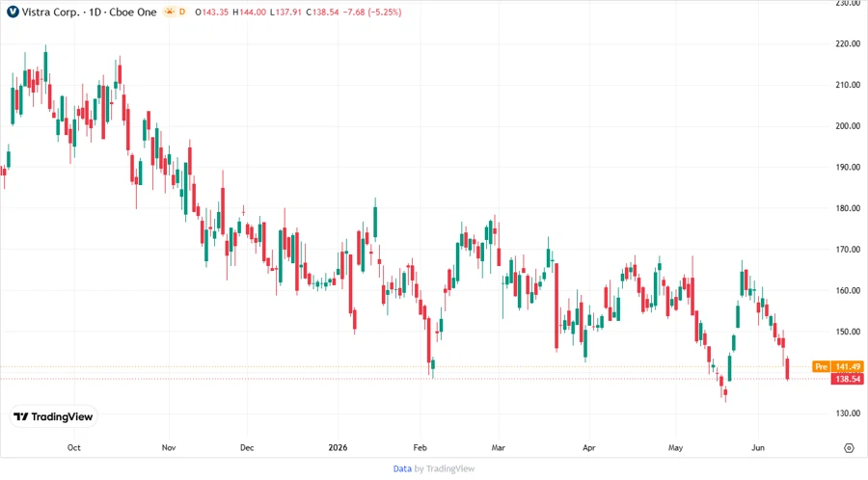Open the 'by TradingView' attribution link
Viewport: 868px width, 480px height.
coord(445,469)
